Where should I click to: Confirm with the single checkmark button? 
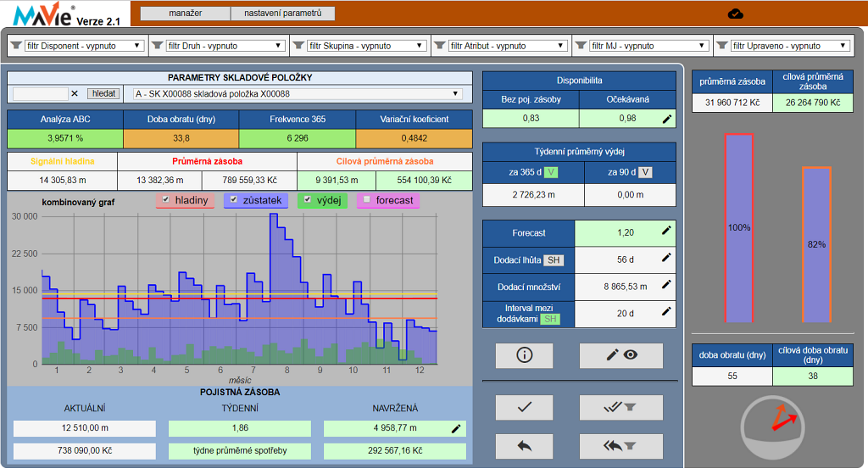click(x=524, y=407)
